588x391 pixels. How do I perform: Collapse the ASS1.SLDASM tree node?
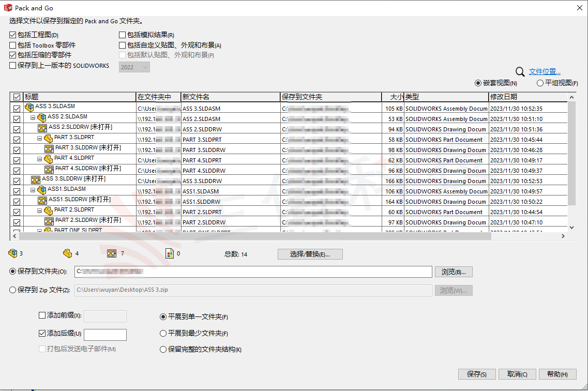coord(33,190)
